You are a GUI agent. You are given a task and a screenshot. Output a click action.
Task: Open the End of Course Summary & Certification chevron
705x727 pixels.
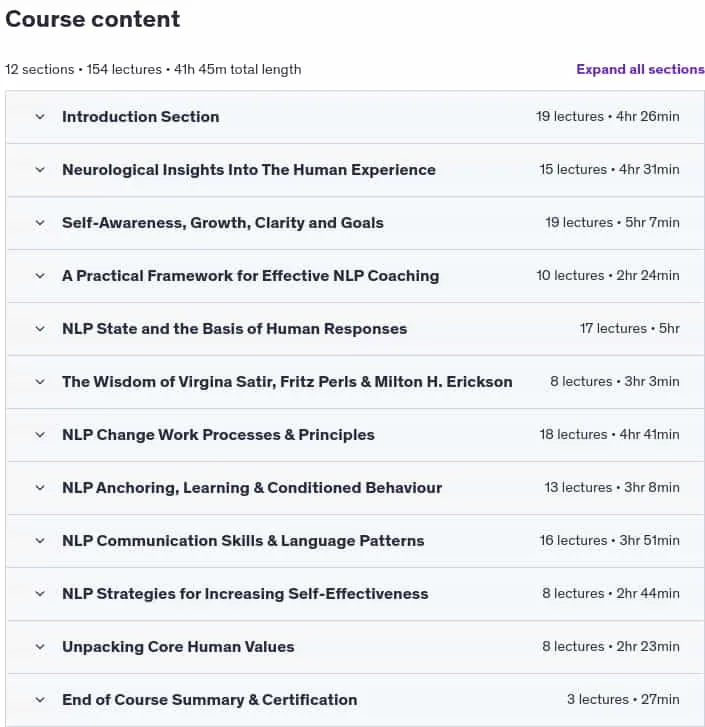pos(40,700)
